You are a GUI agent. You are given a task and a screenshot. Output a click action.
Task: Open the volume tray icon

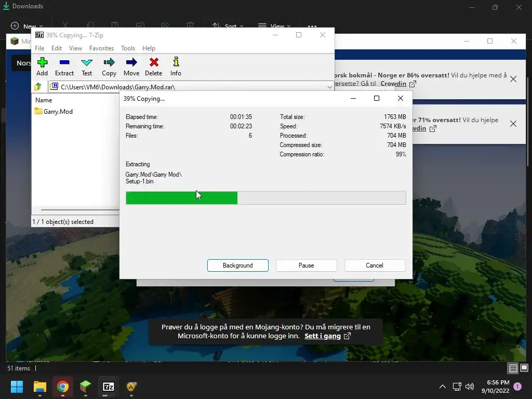coord(470,387)
